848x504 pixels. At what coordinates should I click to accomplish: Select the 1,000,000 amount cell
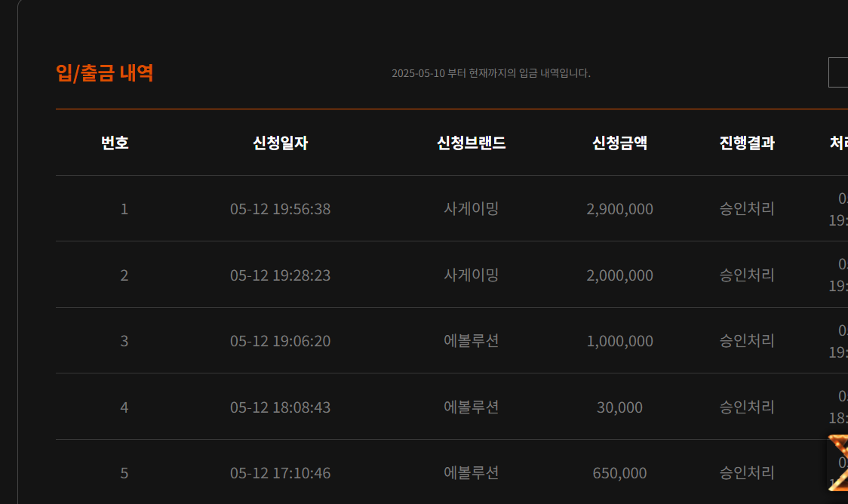(x=619, y=341)
